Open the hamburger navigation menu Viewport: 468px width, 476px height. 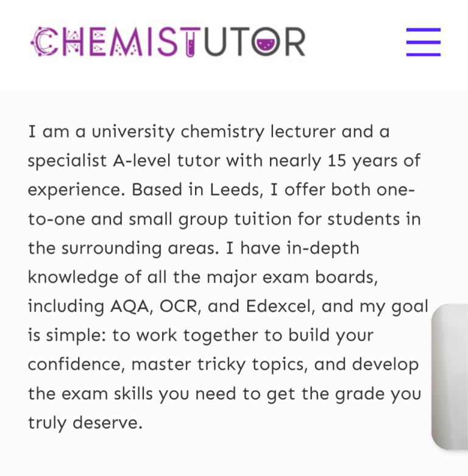tap(423, 42)
